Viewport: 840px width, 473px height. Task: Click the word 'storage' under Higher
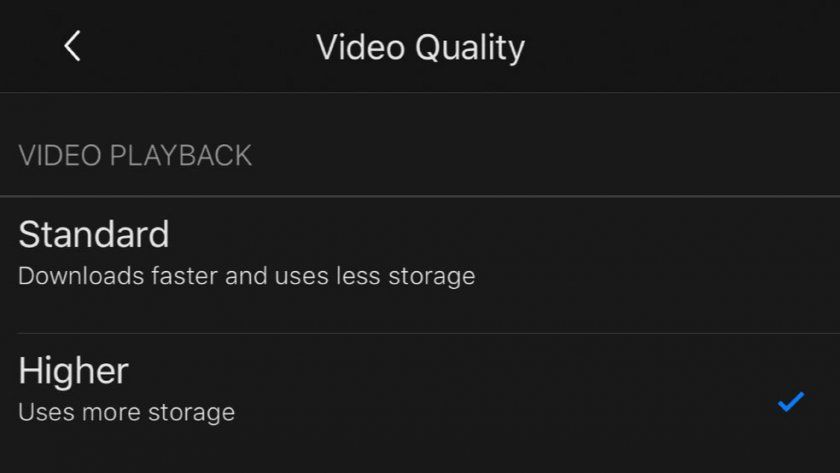191,414
